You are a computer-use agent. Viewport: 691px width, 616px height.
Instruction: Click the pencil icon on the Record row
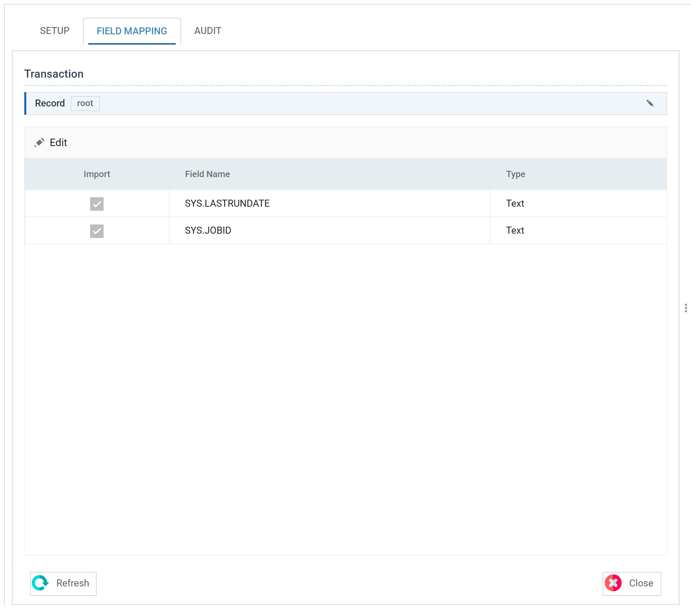pyautogui.click(x=650, y=104)
